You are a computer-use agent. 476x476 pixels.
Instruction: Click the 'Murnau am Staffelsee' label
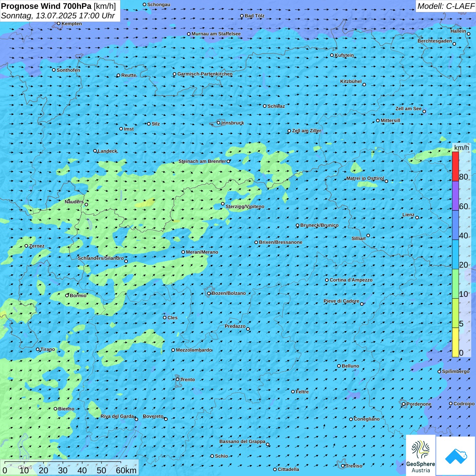216,34
